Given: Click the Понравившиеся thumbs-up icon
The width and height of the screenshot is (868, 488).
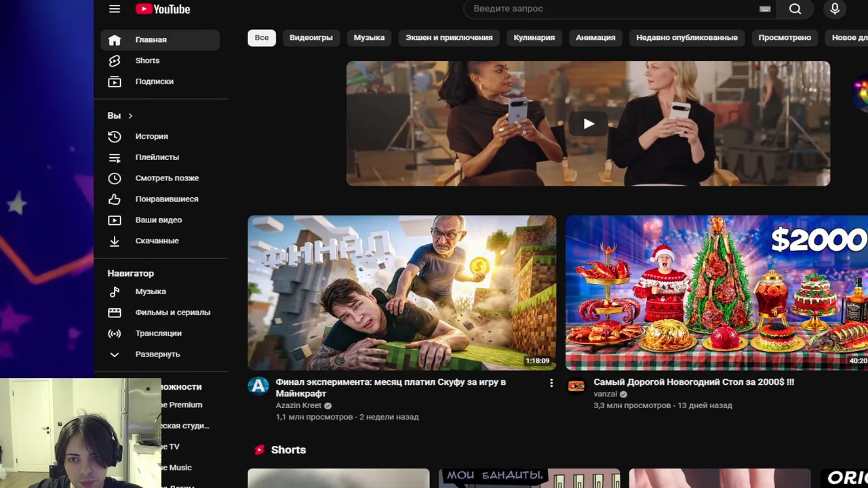Looking at the screenshot, I should (115, 199).
